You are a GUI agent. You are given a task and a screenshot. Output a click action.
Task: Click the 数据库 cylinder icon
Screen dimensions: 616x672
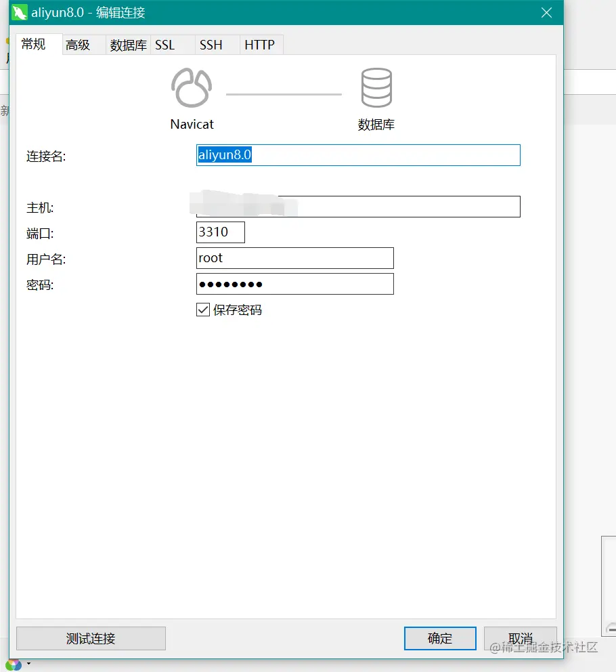[376, 87]
